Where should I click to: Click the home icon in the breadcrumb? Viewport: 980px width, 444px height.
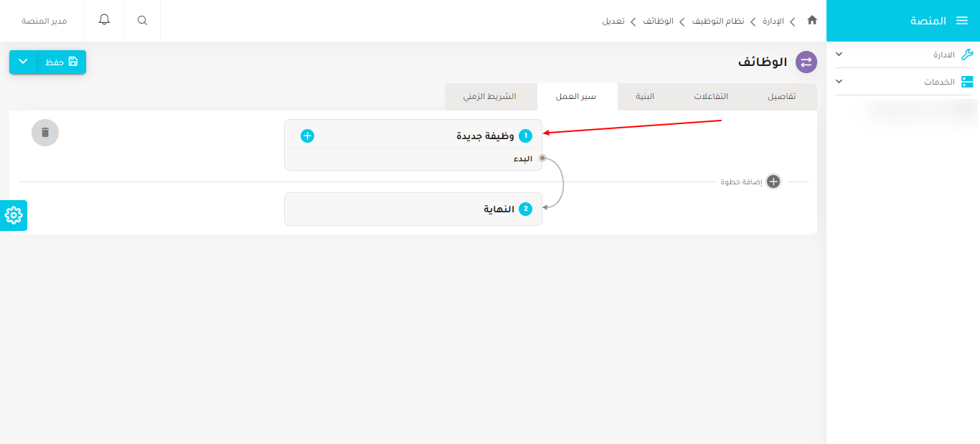tap(811, 21)
